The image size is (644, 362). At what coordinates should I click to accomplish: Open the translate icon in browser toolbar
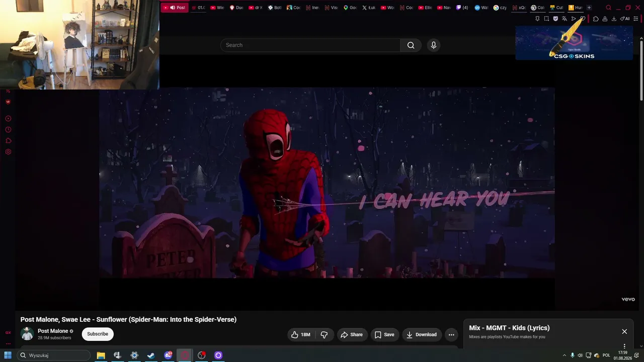pyautogui.click(x=565, y=19)
